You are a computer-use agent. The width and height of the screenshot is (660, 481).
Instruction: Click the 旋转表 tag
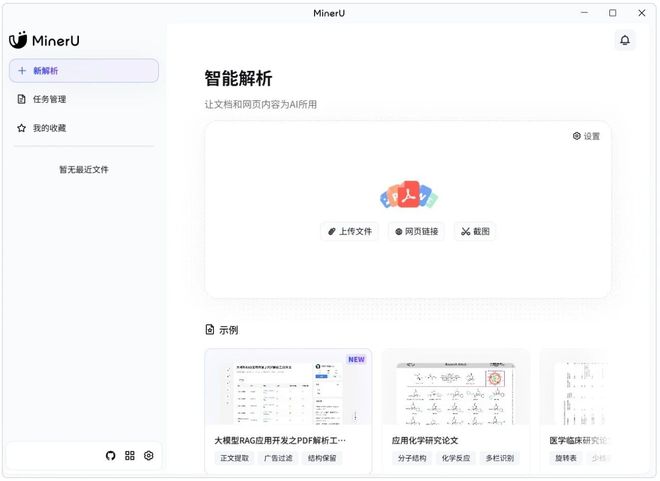[x=566, y=458]
